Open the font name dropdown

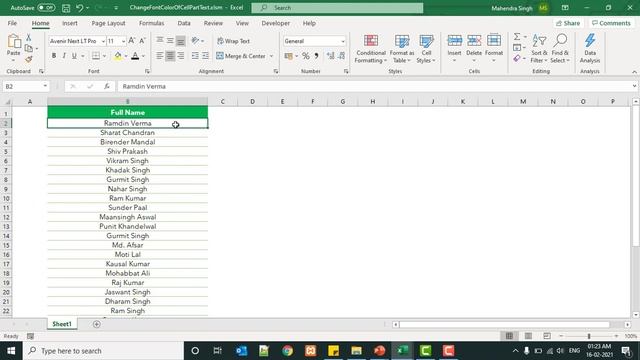(x=103, y=41)
